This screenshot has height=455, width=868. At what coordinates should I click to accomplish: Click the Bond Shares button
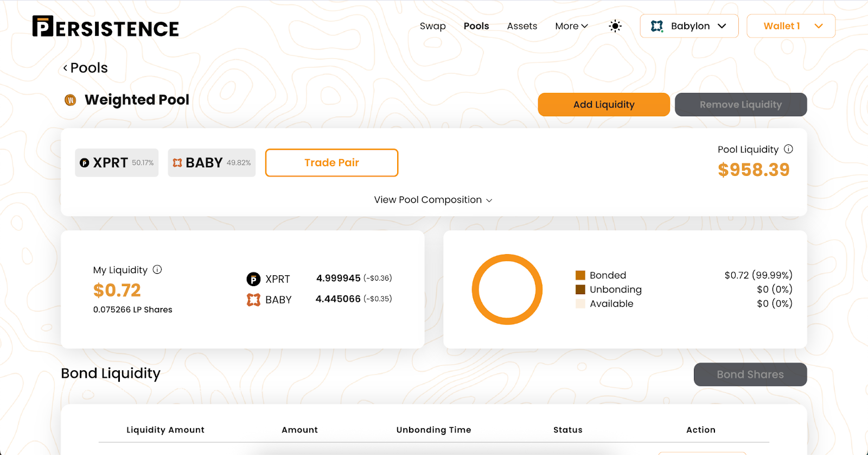(750, 375)
